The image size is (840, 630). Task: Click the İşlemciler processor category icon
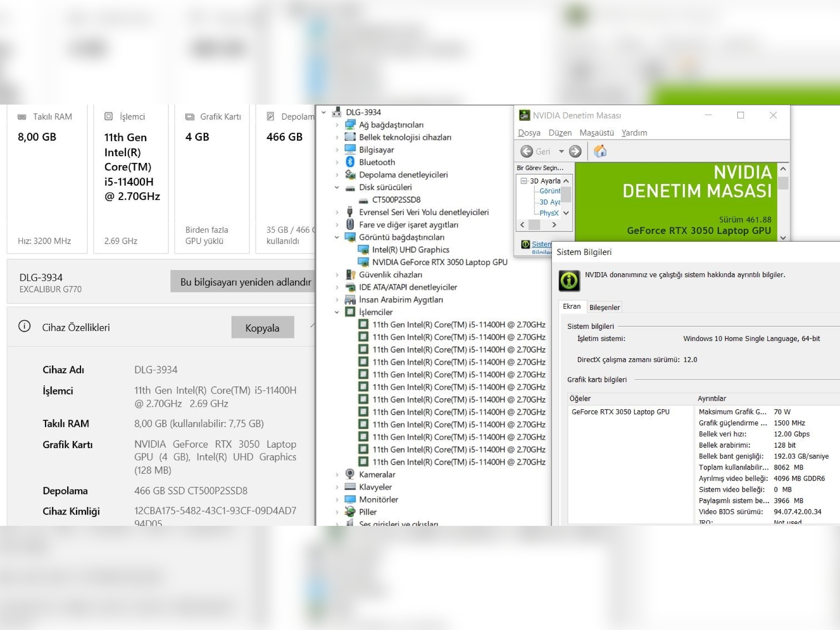coord(350,312)
